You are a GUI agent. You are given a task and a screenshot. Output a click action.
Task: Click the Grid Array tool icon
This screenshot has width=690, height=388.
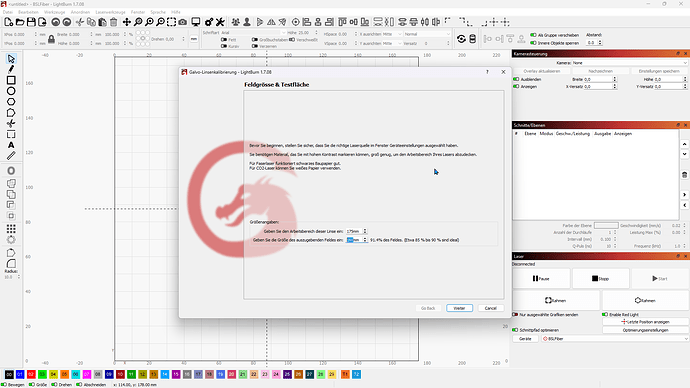[11, 229]
